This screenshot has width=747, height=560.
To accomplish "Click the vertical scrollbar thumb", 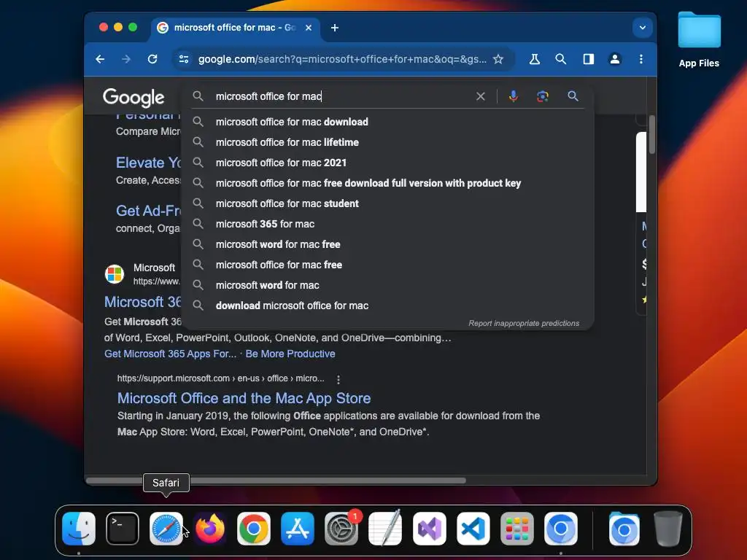I will click(x=651, y=135).
